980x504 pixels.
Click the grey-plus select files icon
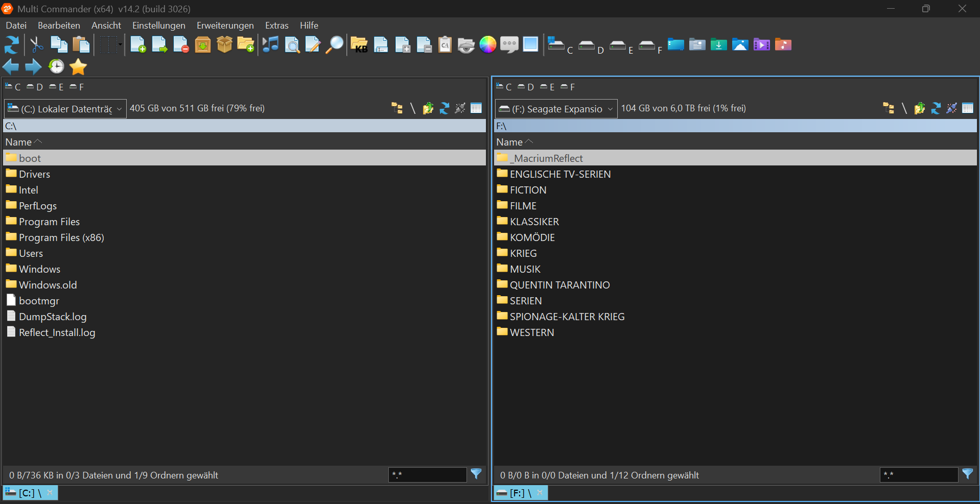tap(403, 45)
